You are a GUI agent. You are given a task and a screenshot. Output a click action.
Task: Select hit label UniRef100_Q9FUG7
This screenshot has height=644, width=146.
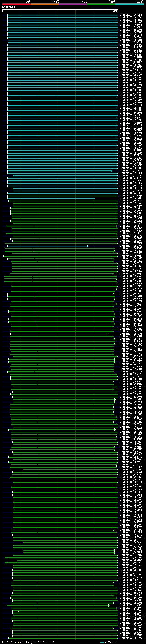pos(131,95)
